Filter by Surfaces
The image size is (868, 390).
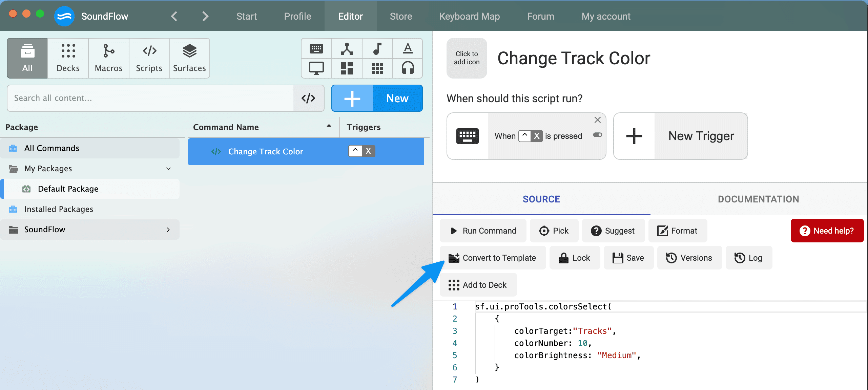(x=189, y=58)
